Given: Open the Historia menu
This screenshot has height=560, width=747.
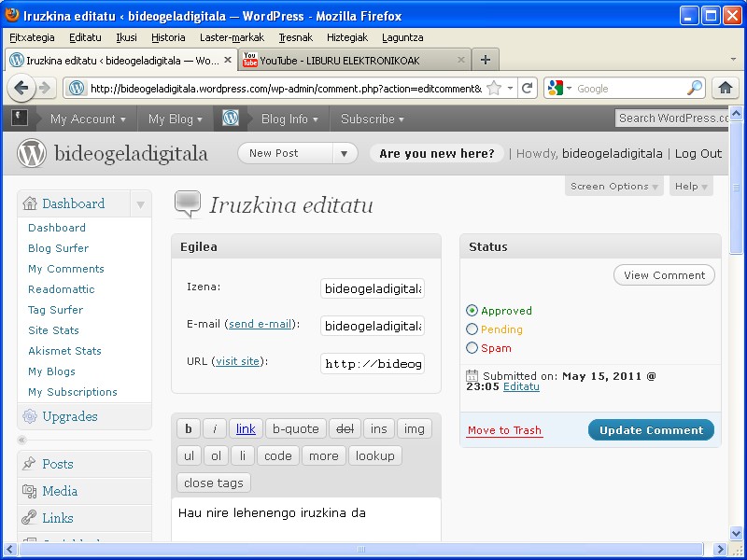Looking at the screenshot, I should [168, 37].
